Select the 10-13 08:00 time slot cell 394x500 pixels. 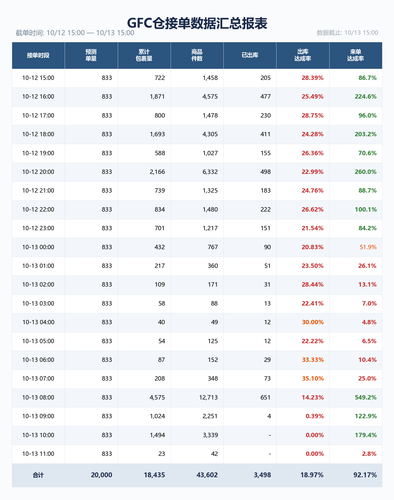point(38,398)
